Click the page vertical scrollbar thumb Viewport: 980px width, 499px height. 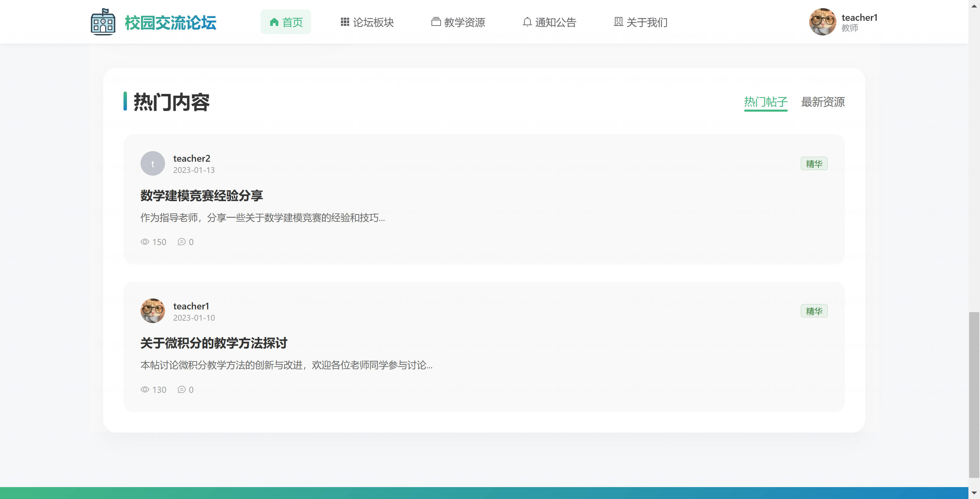pyautogui.click(x=974, y=395)
